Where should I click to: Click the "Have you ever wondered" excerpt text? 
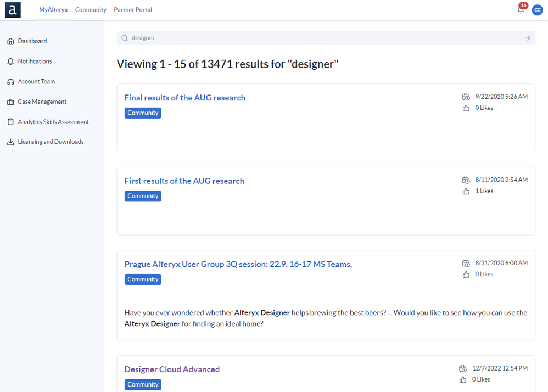(326, 318)
